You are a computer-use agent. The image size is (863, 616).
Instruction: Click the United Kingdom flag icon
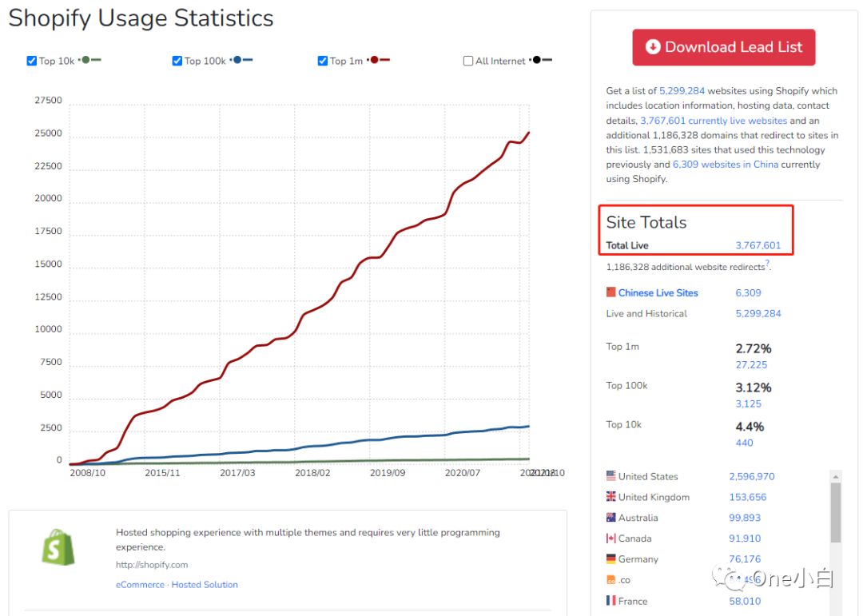[611, 497]
